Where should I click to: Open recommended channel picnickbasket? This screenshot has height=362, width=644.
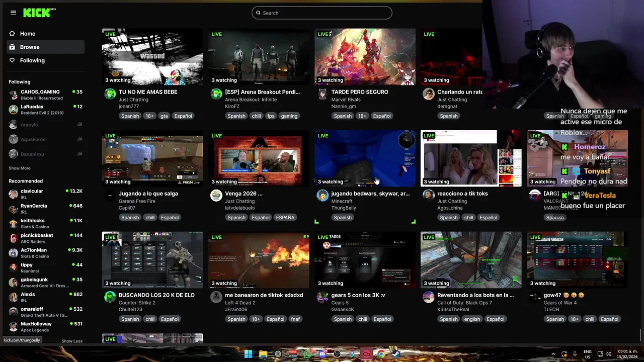tap(46, 238)
